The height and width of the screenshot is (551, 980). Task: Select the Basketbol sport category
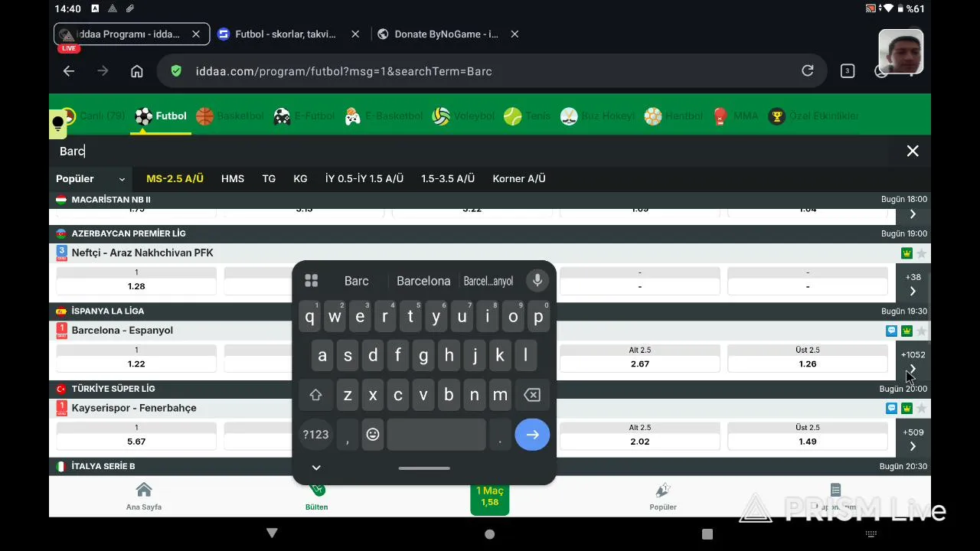230,116
